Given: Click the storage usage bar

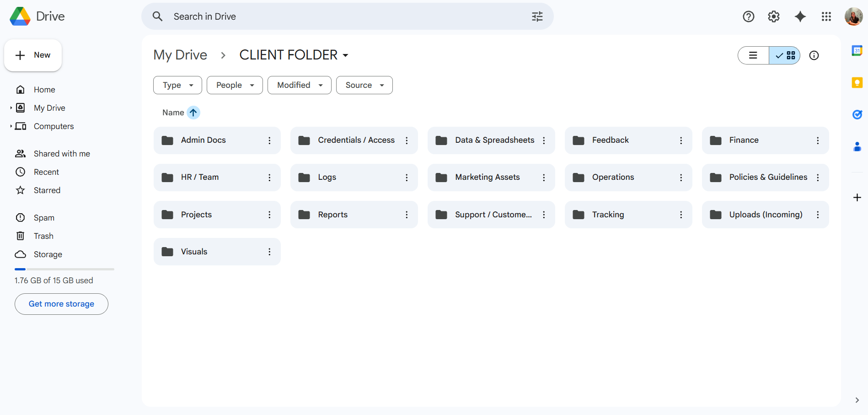Looking at the screenshot, I should click(64, 269).
